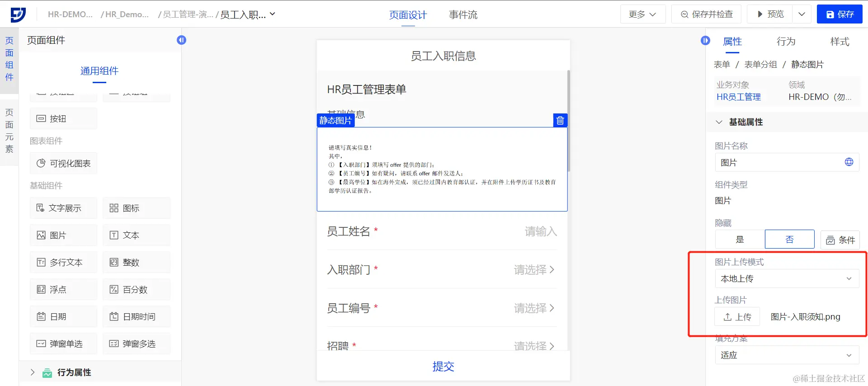Open the 入职部门 selector
Viewport: 868px width, 386px height.
coord(442,270)
